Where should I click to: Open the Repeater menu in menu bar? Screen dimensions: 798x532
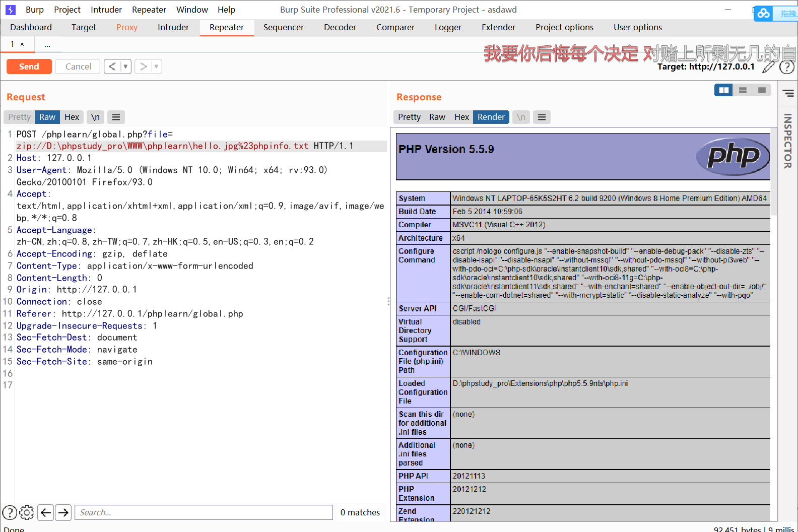click(x=149, y=10)
